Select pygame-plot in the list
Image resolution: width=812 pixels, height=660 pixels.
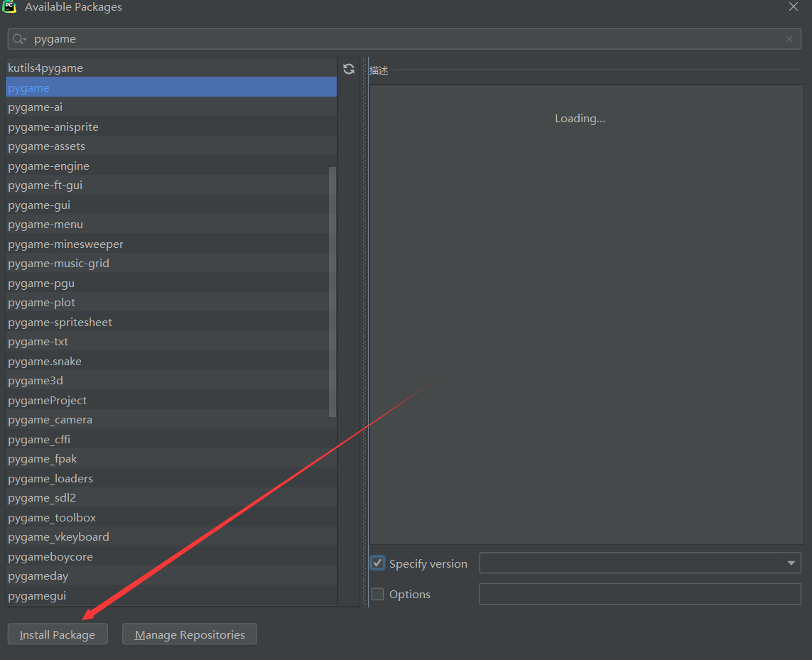pyautogui.click(x=171, y=303)
